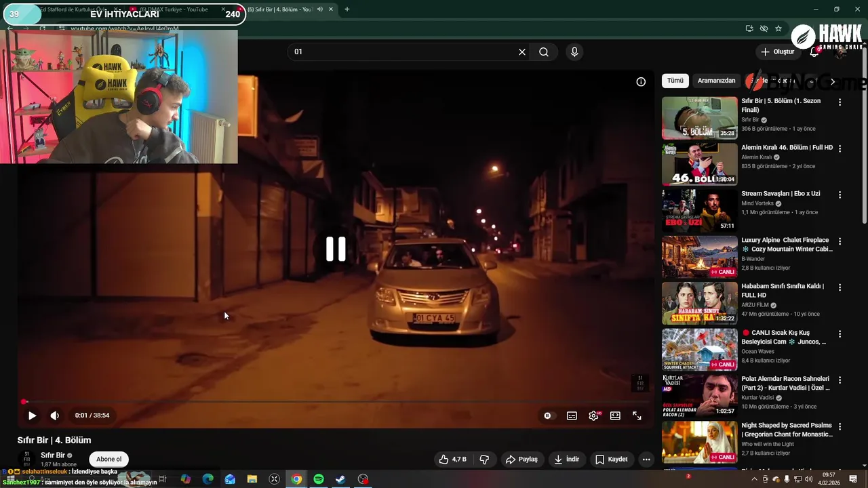
Task: Open the taskbar clock showing 09:57
Action: click(x=829, y=479)
